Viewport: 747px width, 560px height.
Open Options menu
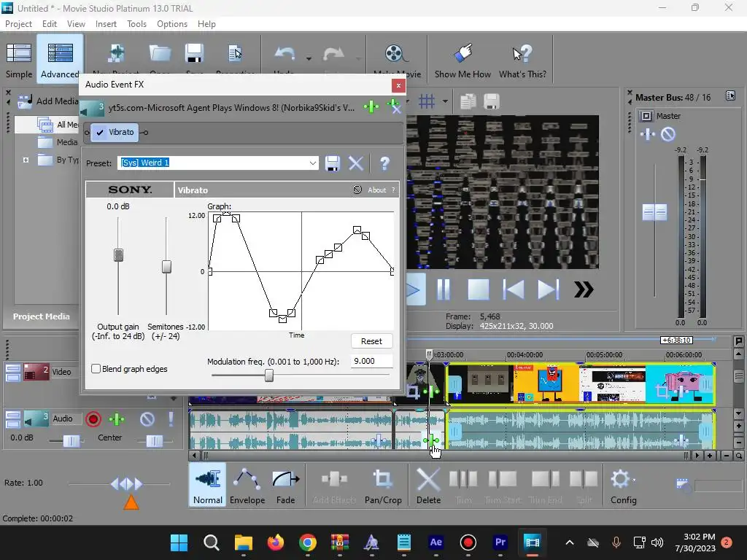click(x=172, y=24)
